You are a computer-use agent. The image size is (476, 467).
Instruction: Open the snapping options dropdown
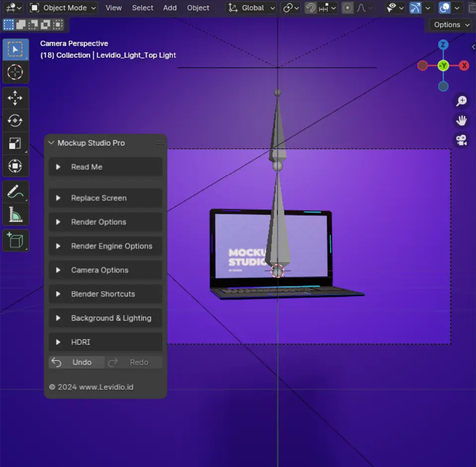click(327, 8)
